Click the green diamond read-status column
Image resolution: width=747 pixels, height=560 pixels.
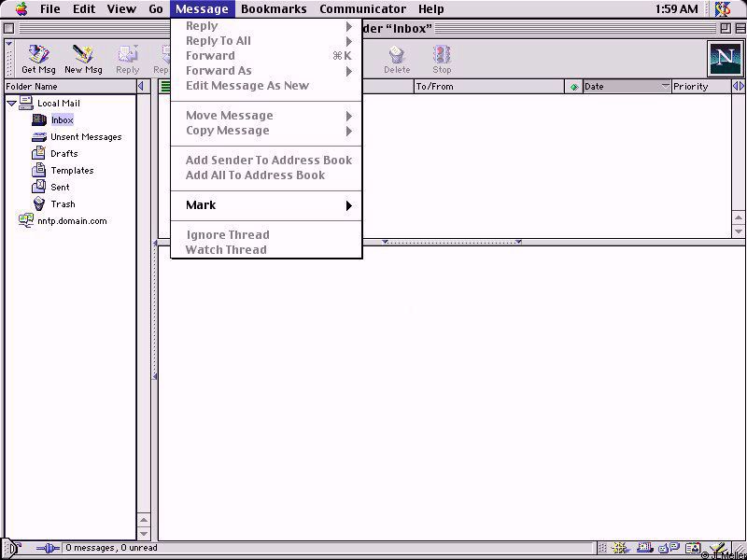pos(574,87)
